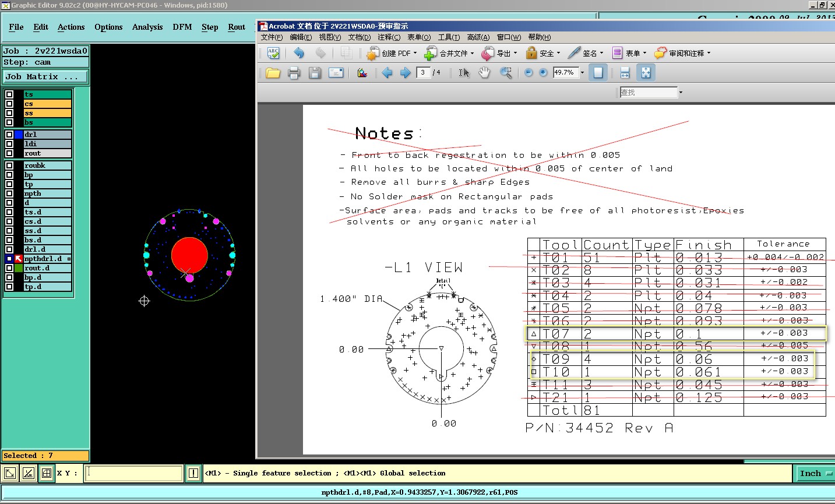The image size is (835, 504).
Task: Go to the previous PDF page
Action: pos(387,73)
